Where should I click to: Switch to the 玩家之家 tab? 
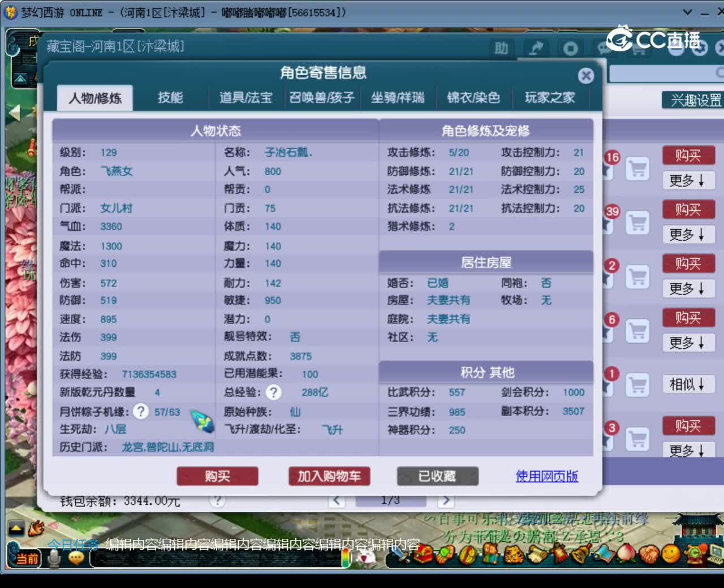coord(550,98)
